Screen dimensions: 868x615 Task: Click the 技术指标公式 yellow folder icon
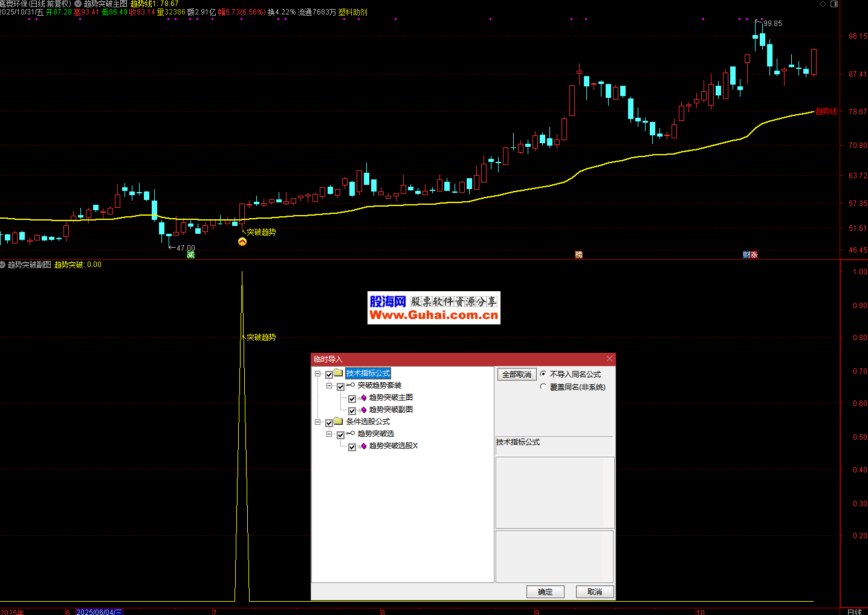(x=338, y=373)
